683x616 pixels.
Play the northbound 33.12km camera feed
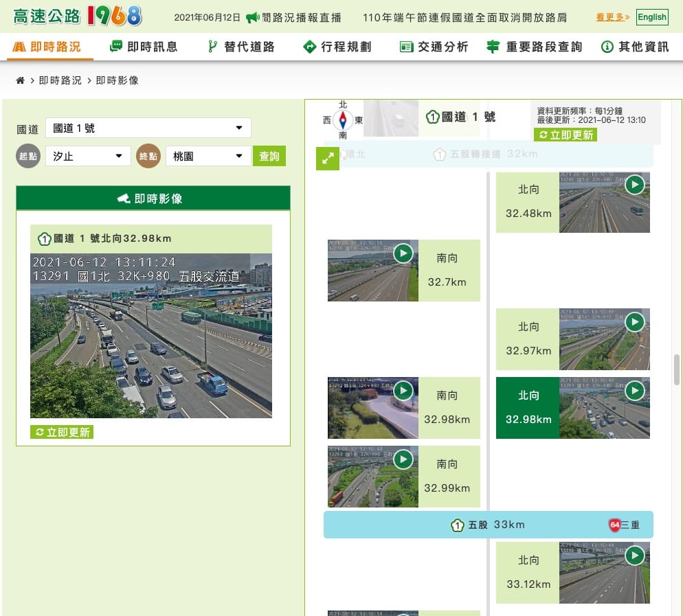point(635,556)
